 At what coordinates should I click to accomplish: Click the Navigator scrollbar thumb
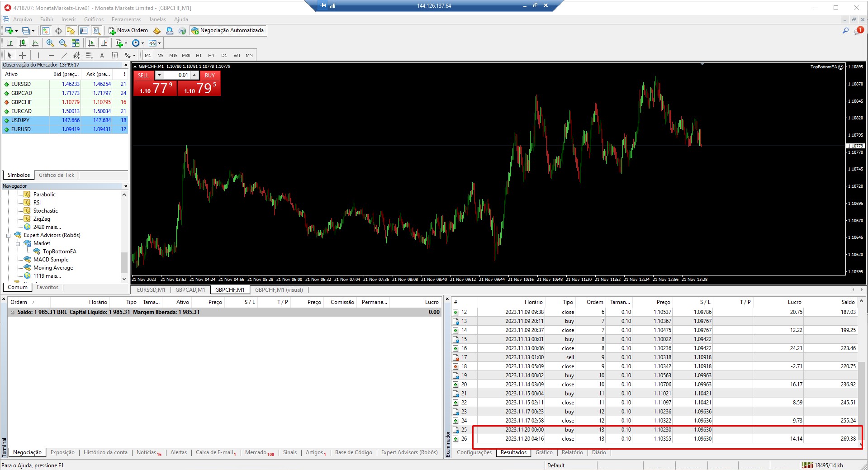[124, 262]
